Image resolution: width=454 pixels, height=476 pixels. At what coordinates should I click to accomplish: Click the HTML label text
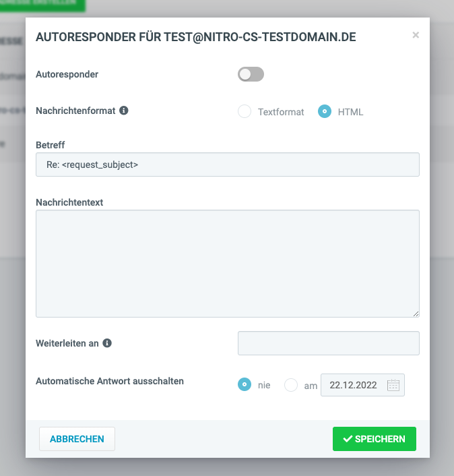point(350,112)
